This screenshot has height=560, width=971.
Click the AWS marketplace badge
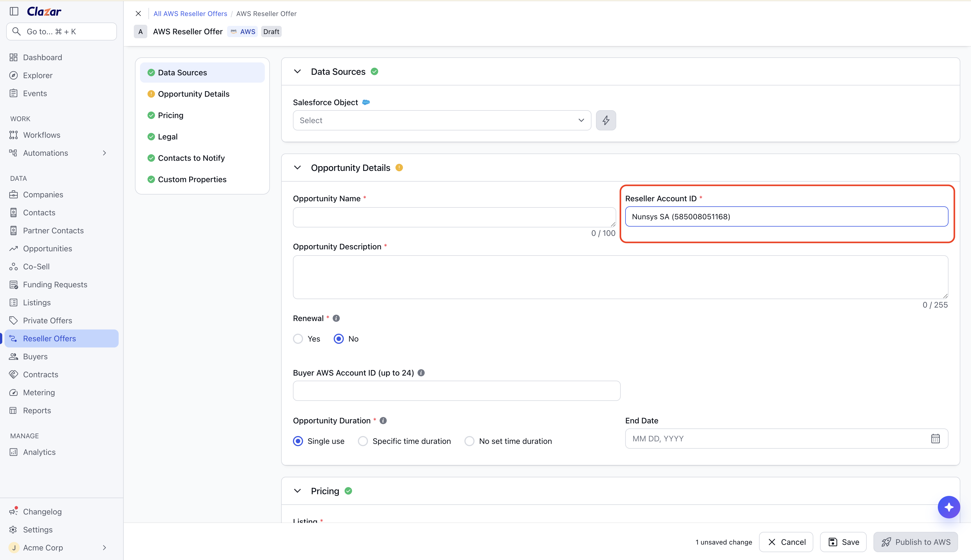click(243, 31)
